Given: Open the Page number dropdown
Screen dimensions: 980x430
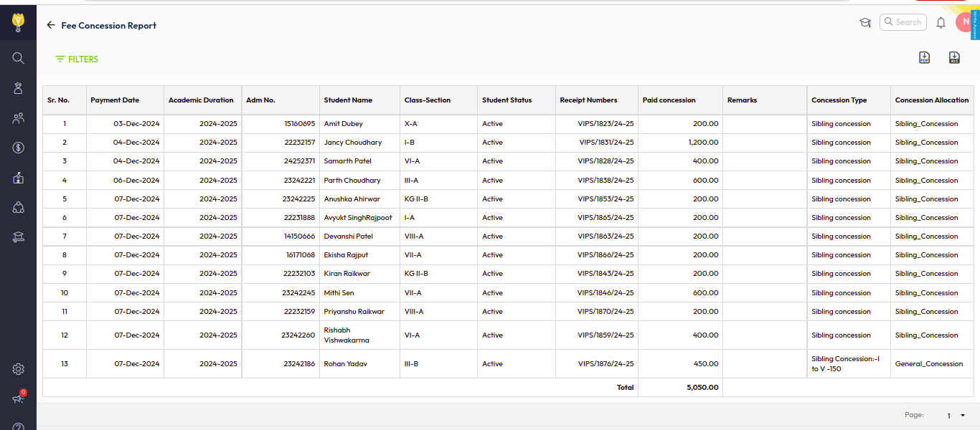Looking at the screenshot, I should click(x=956, y=416).
